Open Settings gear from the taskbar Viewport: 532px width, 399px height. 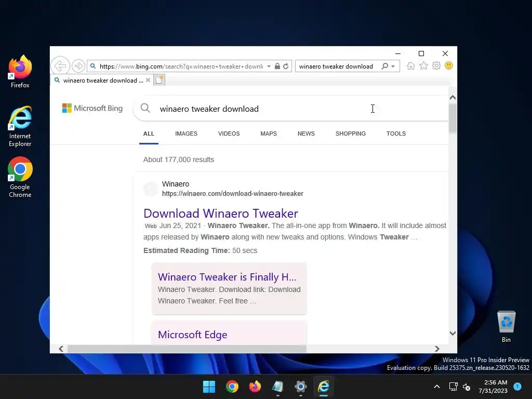(301, 387)
